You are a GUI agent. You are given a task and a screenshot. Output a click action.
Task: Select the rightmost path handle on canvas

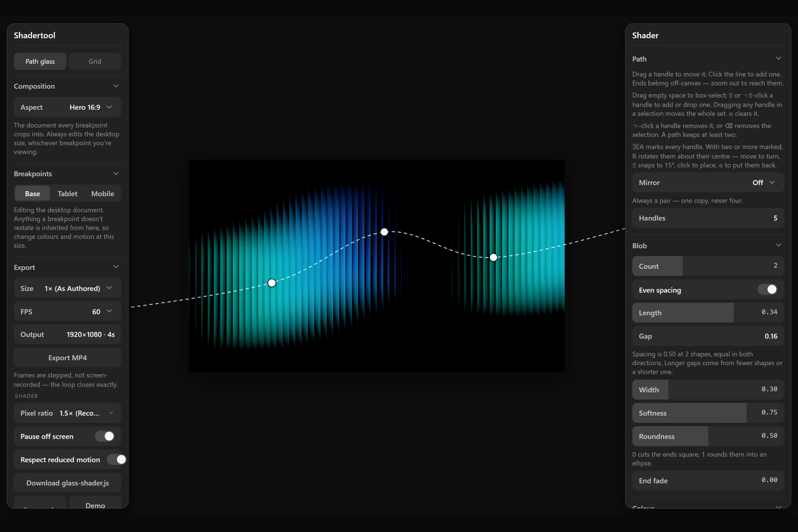click(x=494, y=257)
